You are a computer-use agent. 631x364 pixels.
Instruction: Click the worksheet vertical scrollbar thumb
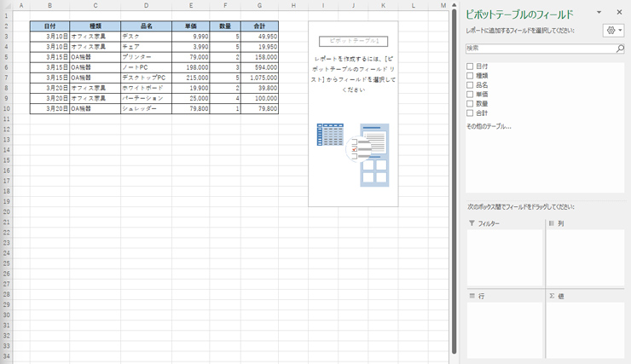click(454, 181)
